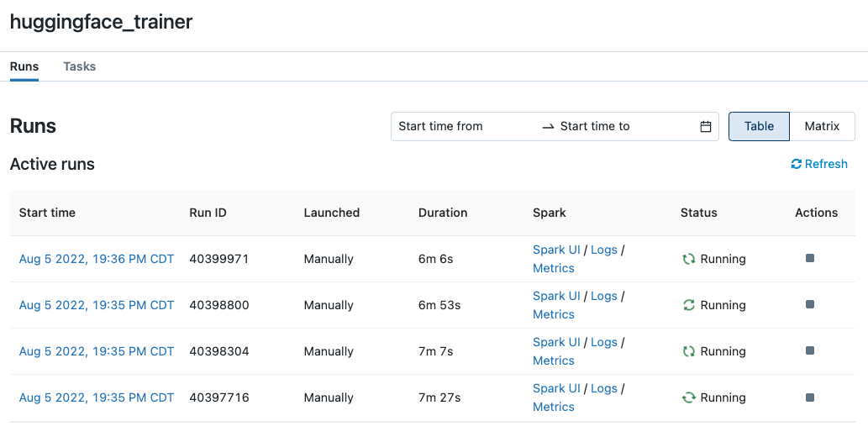Open start time link for run 40398800

pos(97,305)
